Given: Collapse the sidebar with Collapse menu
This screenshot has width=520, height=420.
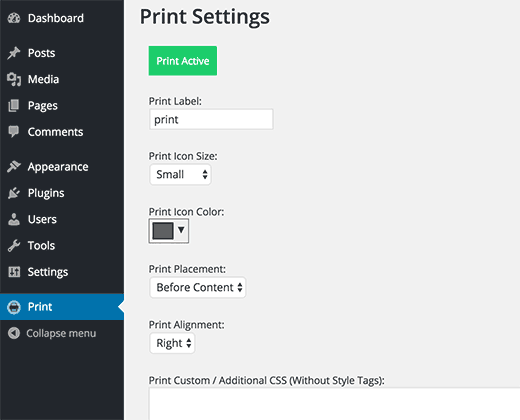Looking at the screenshot, I should tap(52, 333).
